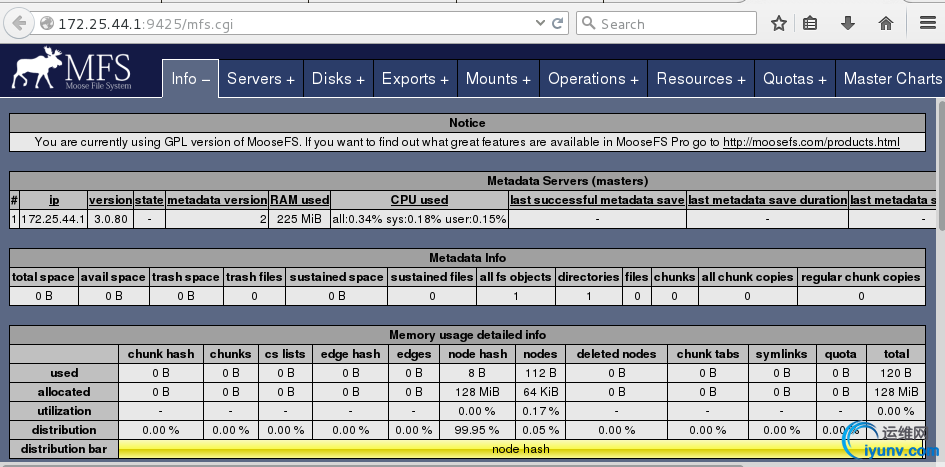Image resolution: width=945 pixels, height=467 pixels.
Task: Click Memory usage detailed info heading
Action: coord(467,335)
